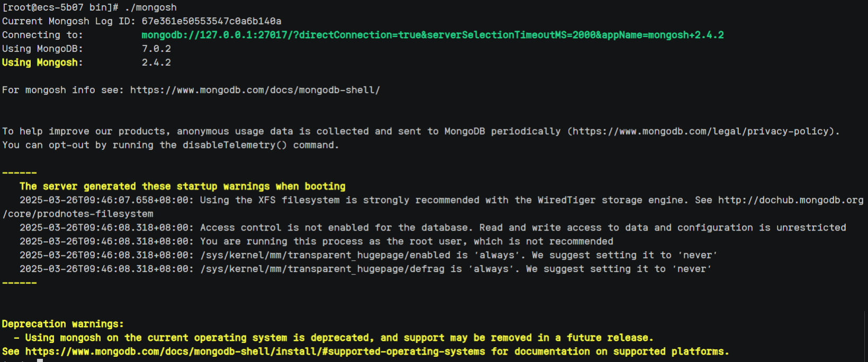Click the mongodb://127.0.0.1:27017 connection string
Viewport: 868px width, 362px height.
pos(432,35)
